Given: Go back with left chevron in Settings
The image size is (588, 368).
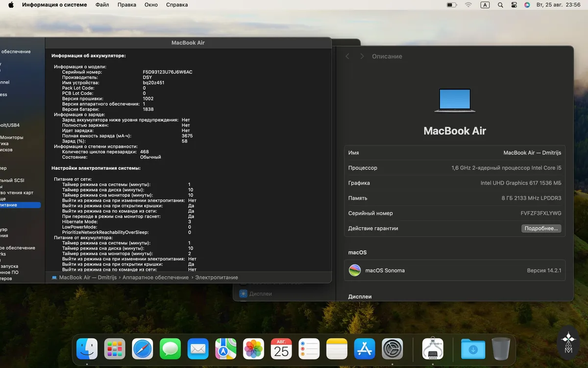Looking at the screenshot, I should coord(347,56).
